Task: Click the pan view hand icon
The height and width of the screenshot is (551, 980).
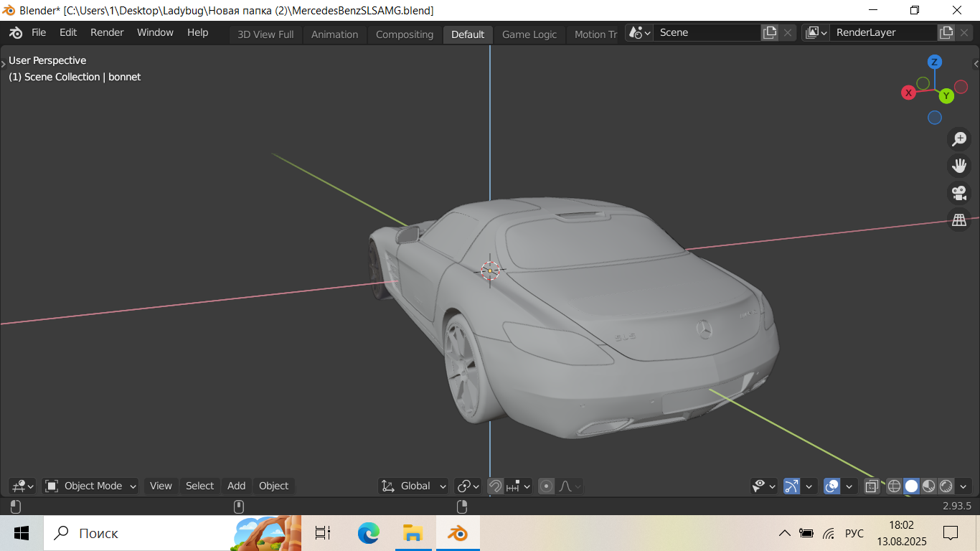Action: pos(959,166)
